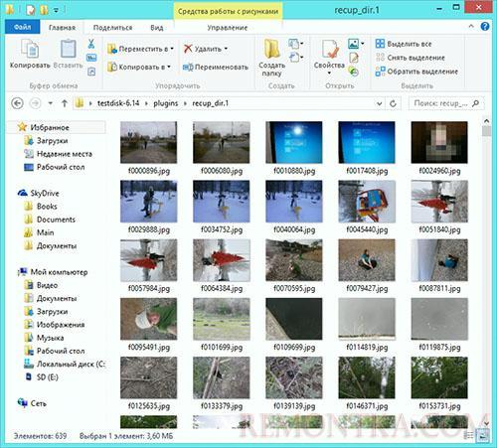This screenshot has height=448, width=497.
Task: Switch to the Главная (Home) tab
Action: click(x=62, y=28)
